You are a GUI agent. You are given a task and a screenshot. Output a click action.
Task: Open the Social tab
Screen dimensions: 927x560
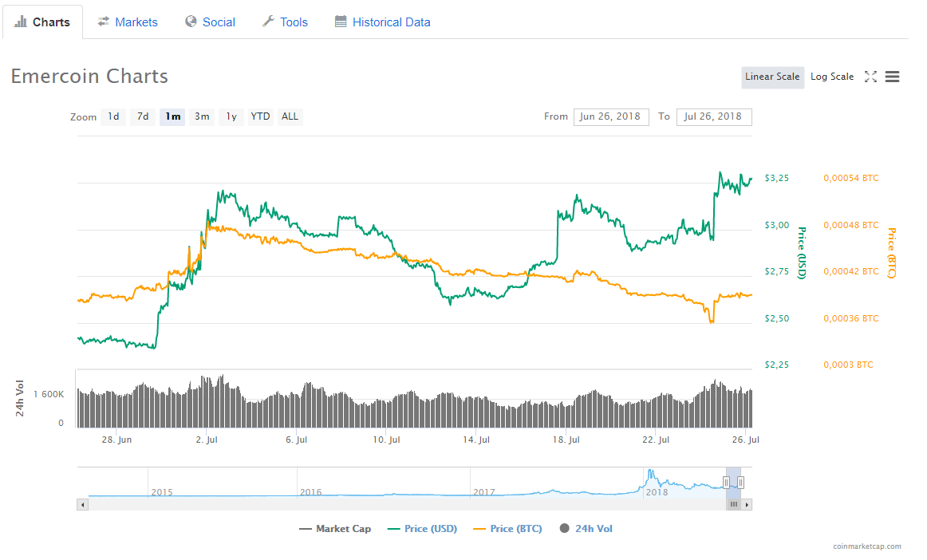[210, 22]
